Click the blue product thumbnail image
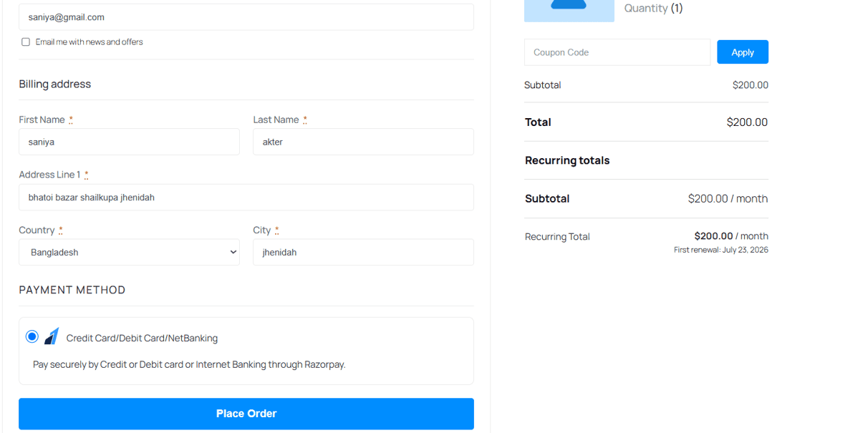The width and height of the screenshot is (868, 433). tap(569, 11)
